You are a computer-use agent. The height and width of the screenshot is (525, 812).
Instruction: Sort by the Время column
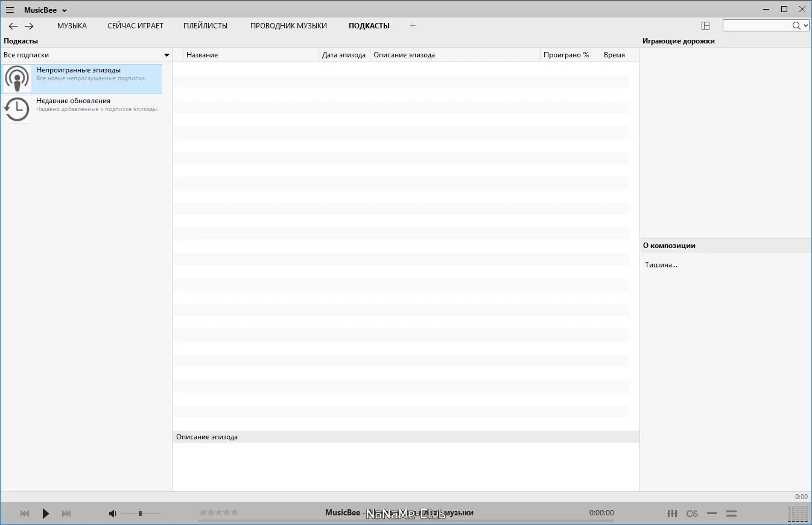pyautogui.click(x=614, y=55)
